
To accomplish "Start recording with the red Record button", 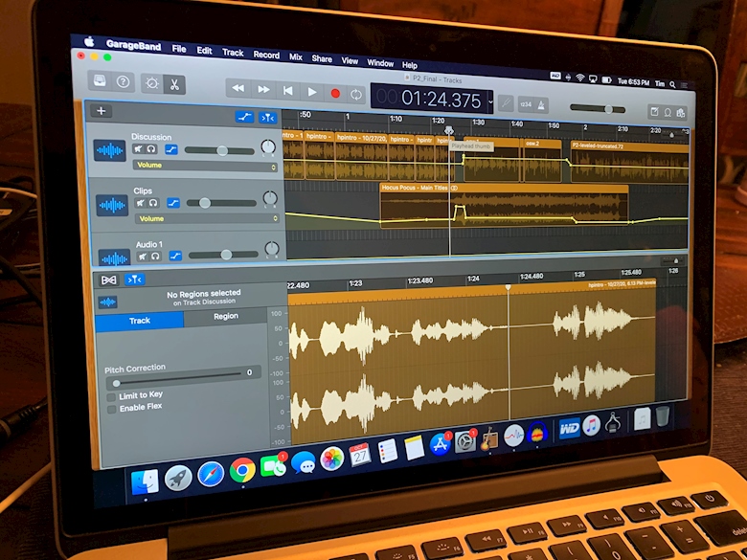I will pyautogui.click(x=335, y=94).
